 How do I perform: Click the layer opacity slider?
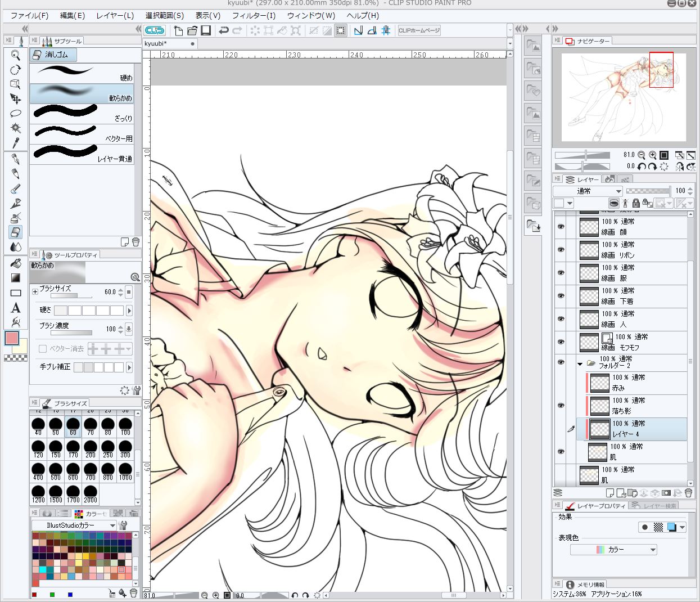[x=648, y=191]
